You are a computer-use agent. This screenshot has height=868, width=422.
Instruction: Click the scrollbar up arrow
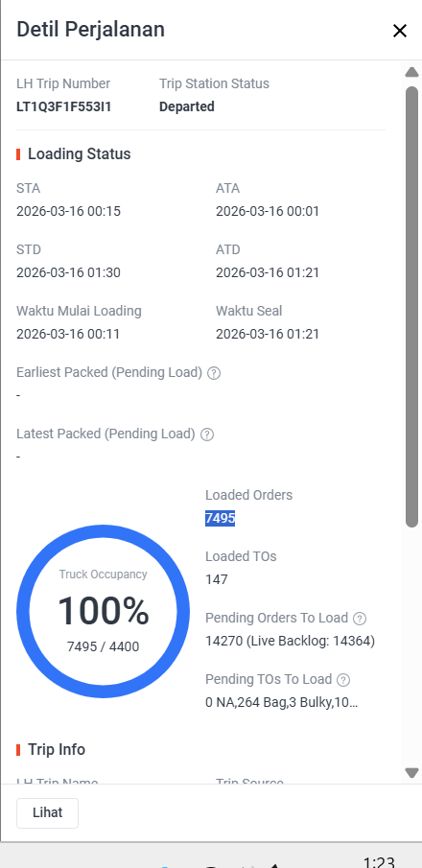[x=411, y=72]
